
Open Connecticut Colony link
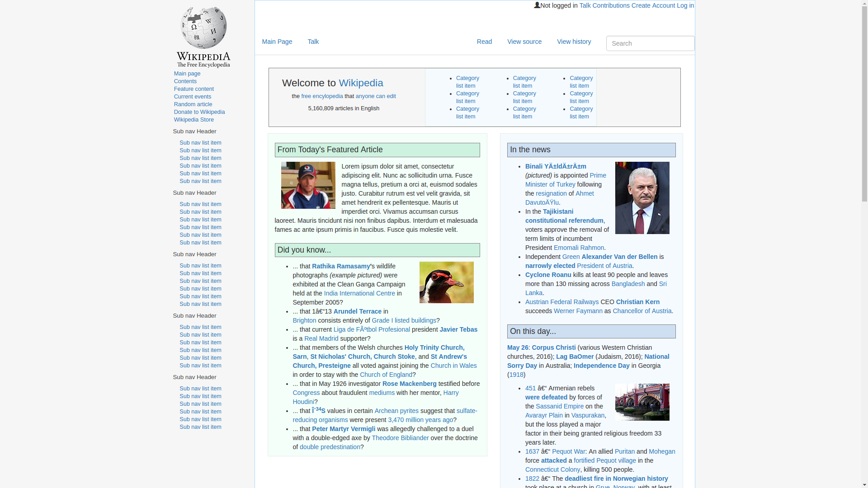tap(552, 469)
